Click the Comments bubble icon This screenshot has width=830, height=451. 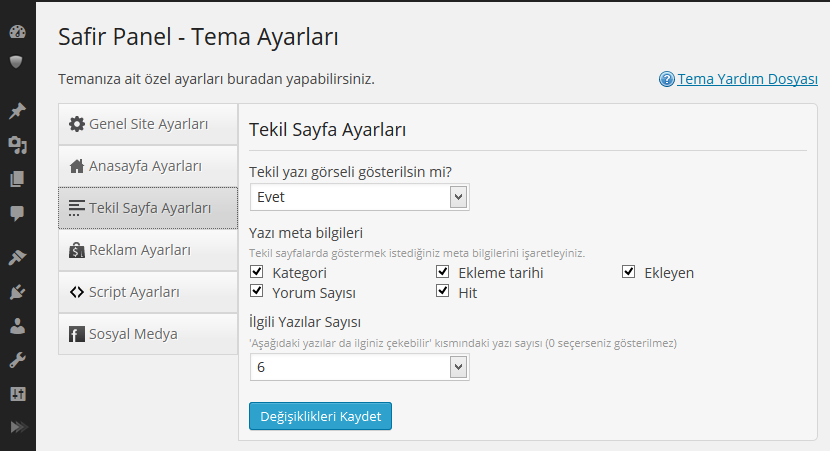pyautogui.click(x=17, y=212)
